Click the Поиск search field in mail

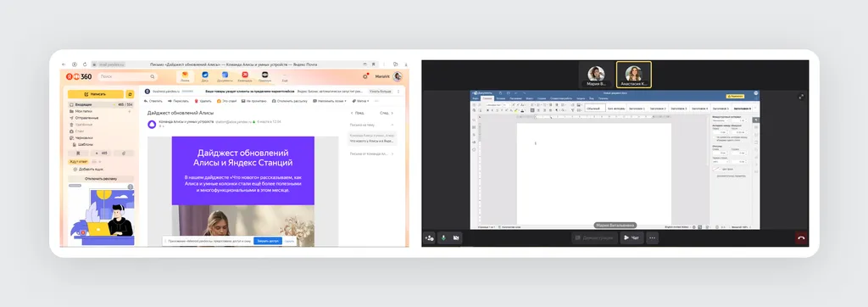(127, 76)
